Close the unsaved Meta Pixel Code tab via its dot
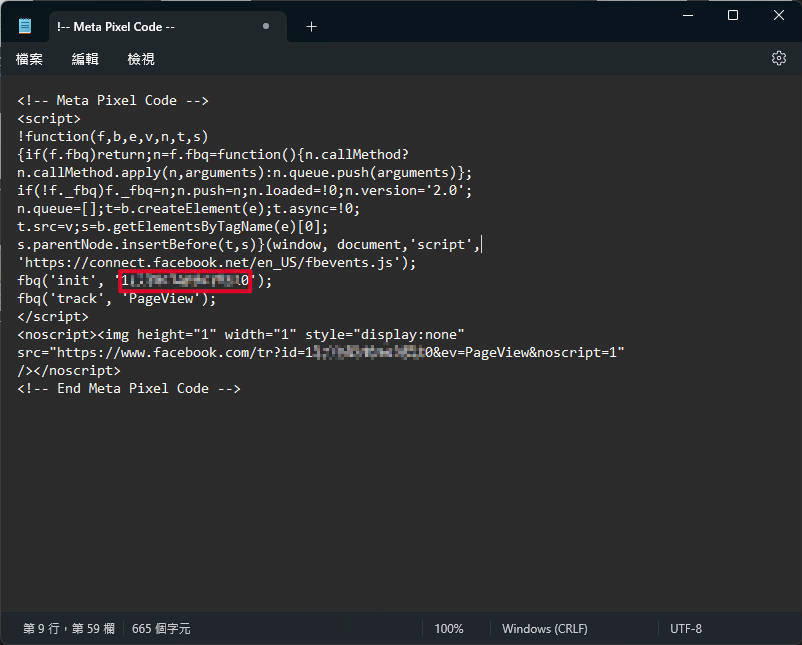This screenshot has width=802, height=645. point(265,27)
